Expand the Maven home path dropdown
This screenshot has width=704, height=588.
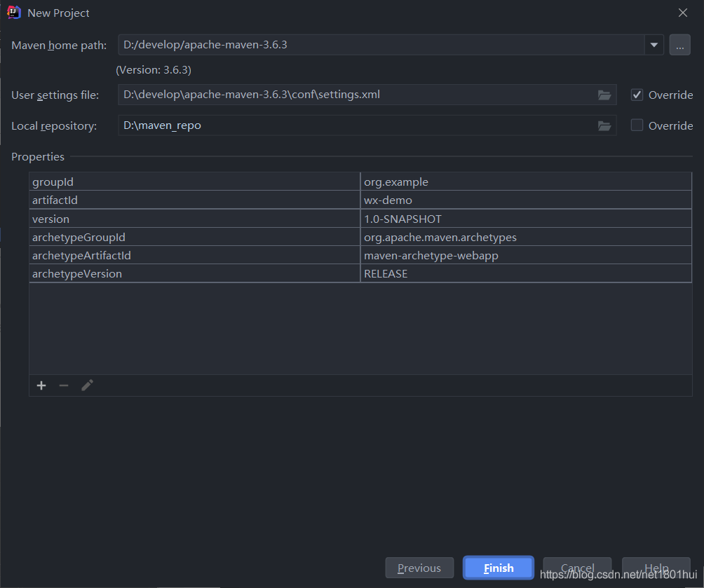[654, 45]
